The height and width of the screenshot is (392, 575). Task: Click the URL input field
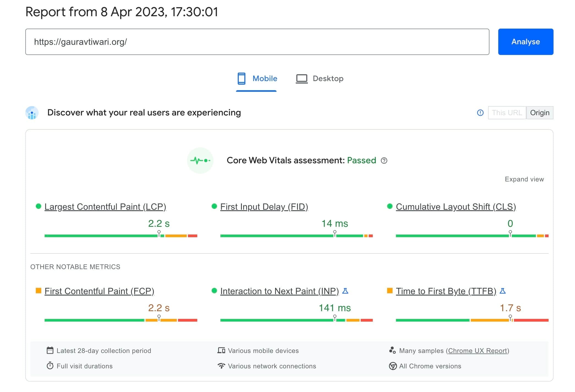point(258,42)
